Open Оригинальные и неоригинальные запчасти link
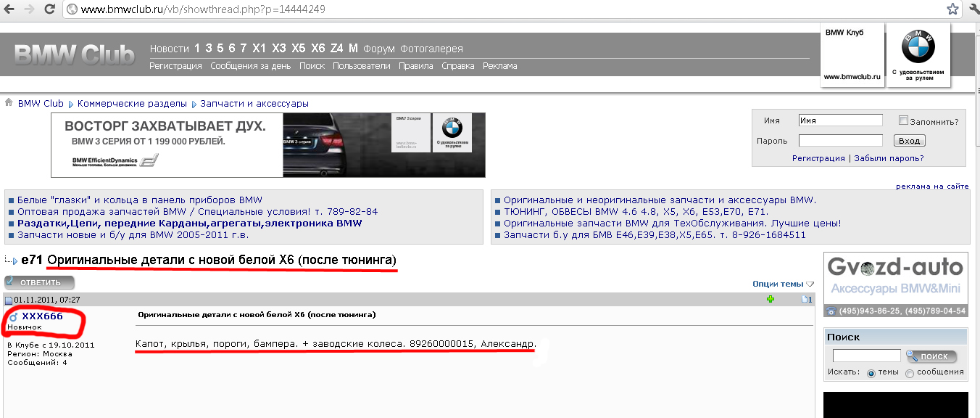Image resolution: width=980 pixels, height=418 pixels. tap(660, 200)
